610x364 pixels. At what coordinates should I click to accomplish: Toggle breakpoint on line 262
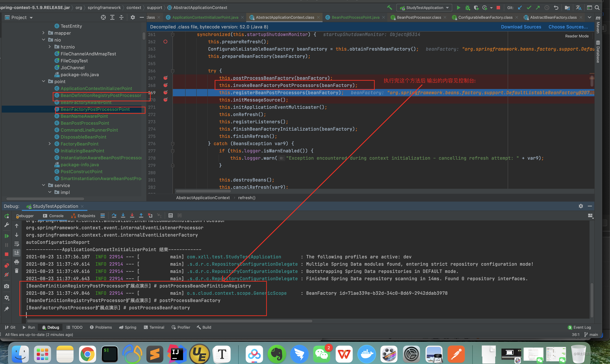pyautogui.click(x=166, y=42)
